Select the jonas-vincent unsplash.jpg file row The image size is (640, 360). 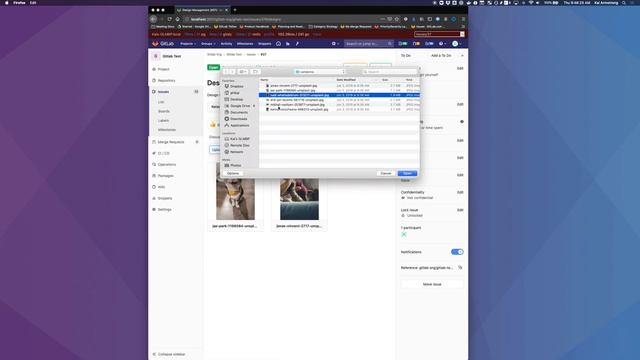(339, 86)
